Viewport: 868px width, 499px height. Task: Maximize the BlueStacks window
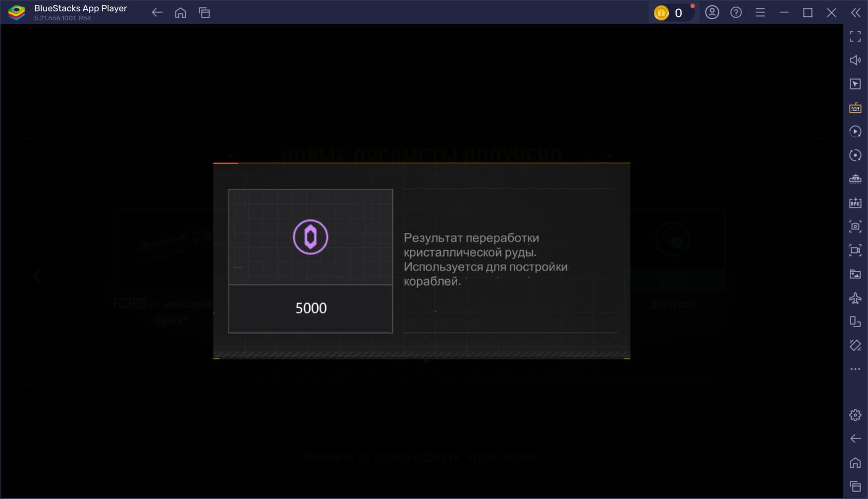tap(808, 12)
